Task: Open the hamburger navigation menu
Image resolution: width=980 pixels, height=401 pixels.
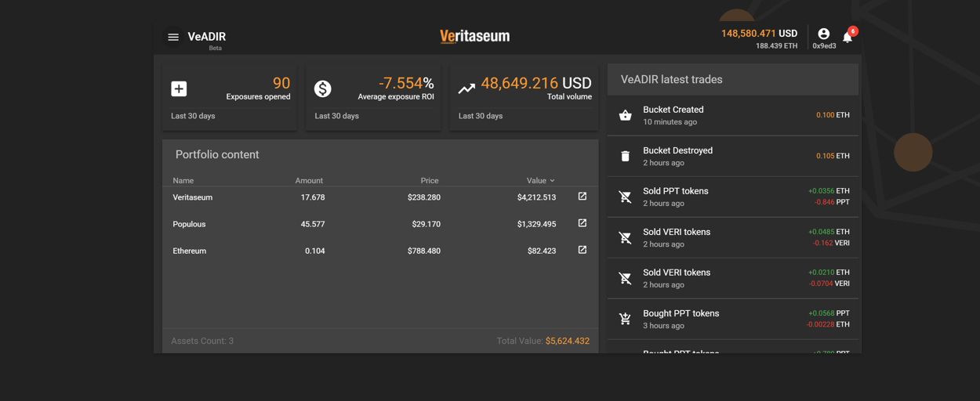Action: [x=173, y=37]
